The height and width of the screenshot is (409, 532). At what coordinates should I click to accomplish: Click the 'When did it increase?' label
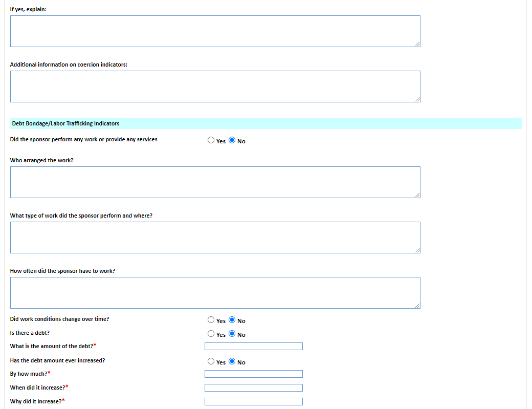39,388
